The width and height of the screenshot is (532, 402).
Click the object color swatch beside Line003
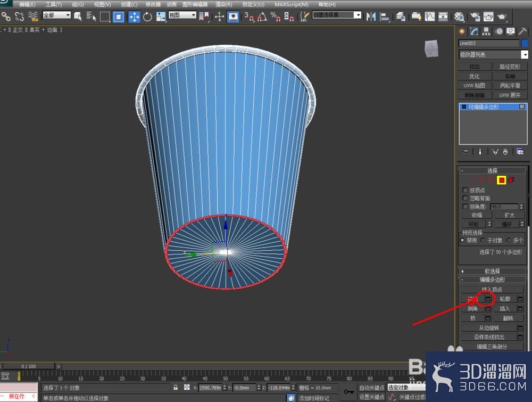tap(525, 43)
